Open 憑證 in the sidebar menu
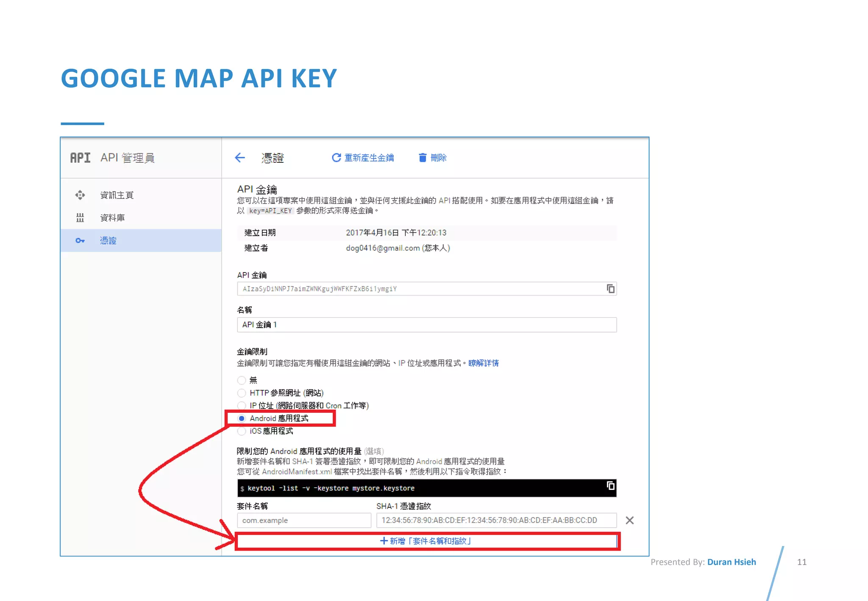The image size is (868, 601). [108, 241]
